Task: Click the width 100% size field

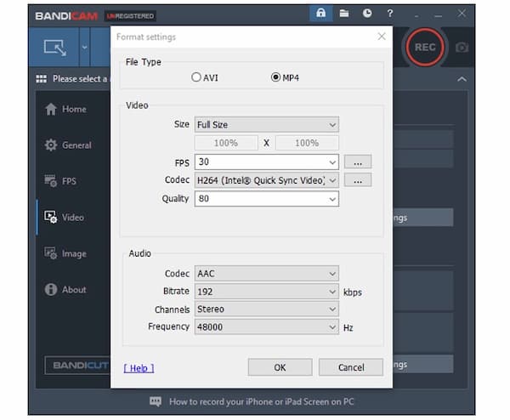Action: point(226,143)
